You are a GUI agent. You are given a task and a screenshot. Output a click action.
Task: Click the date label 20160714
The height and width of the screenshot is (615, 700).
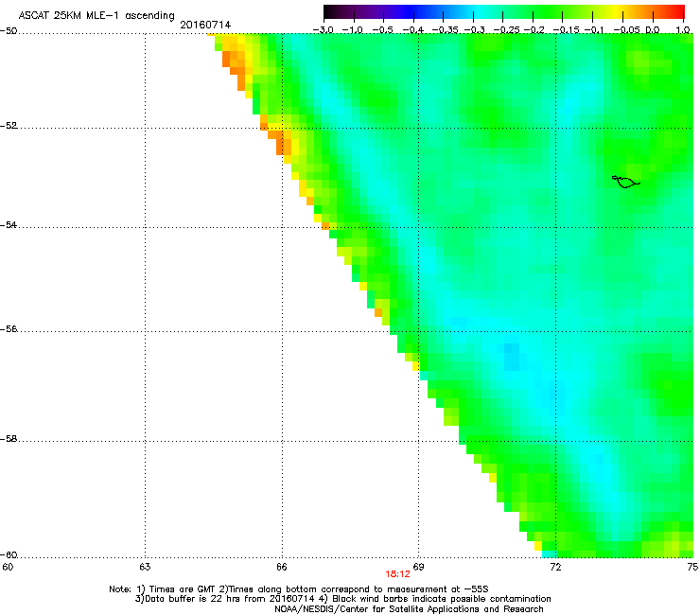coord(205,25)
